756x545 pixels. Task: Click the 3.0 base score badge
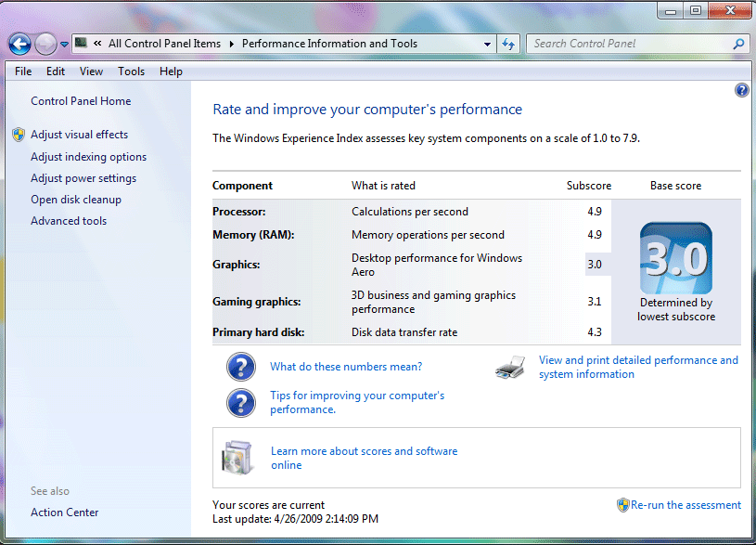676,258
